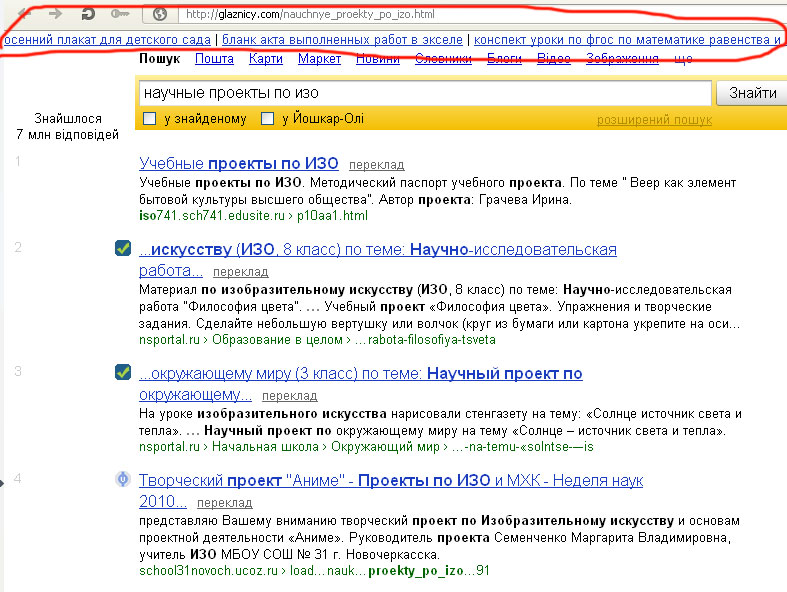The width and height of the screenshot is (787, 592).
Task: Click Образование в целом breadcrumb
Action: tap(277, 340)
